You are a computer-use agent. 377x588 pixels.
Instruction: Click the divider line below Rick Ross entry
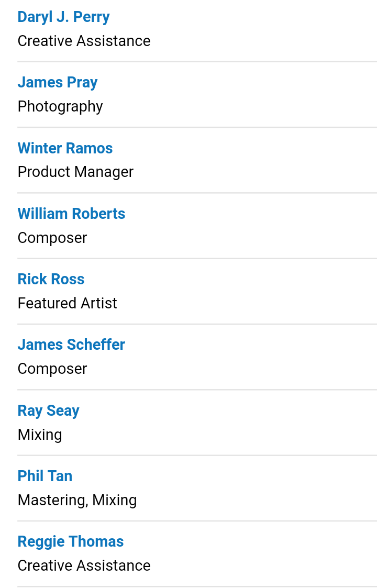(x=197, y=324)
